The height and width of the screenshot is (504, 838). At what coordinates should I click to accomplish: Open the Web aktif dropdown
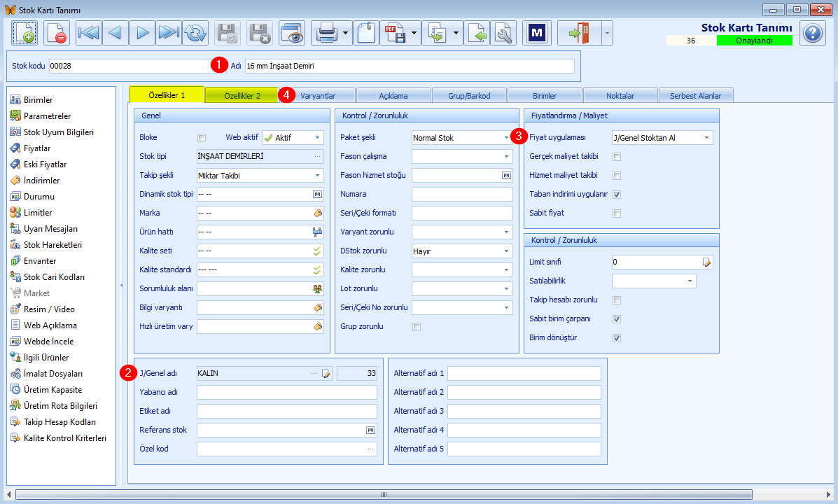click(x=317, y=137)
